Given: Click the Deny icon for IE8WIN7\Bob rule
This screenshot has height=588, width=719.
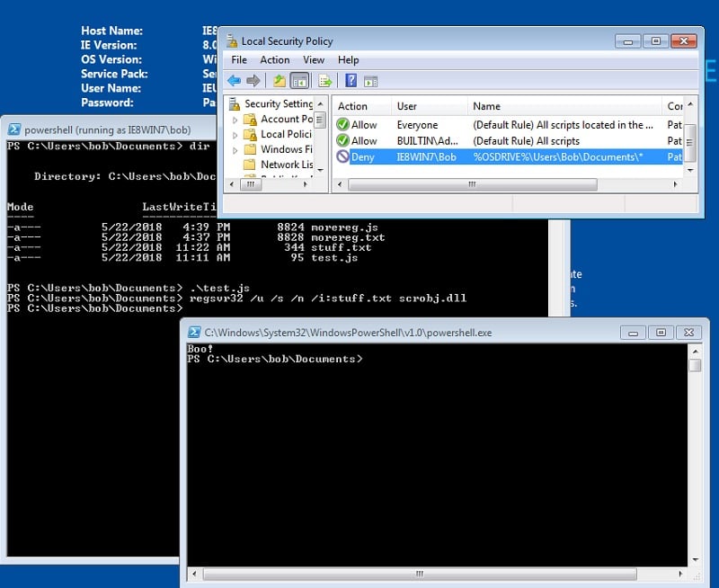Looking at the screenshot, I should point(342,156).
